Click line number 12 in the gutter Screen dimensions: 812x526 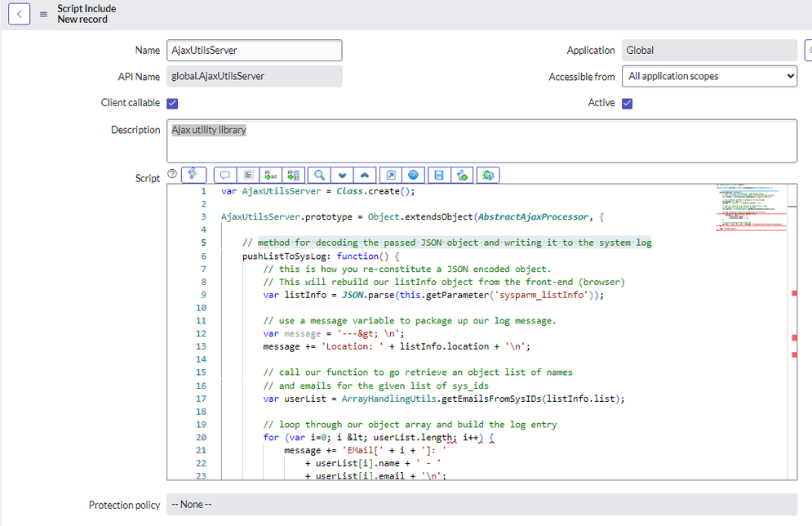(201, 334)
